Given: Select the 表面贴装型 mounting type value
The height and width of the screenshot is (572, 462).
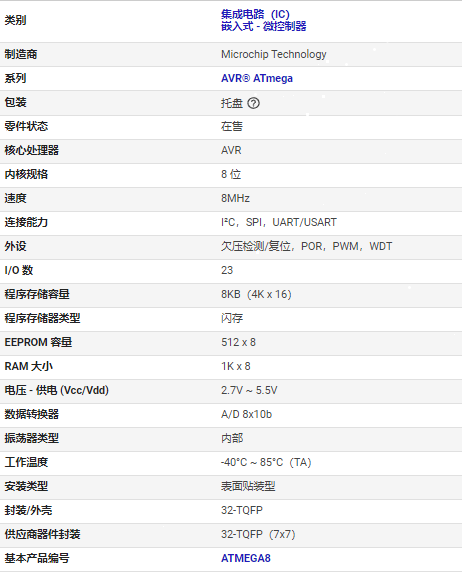Looking at the screenshot, I should click(248, 486).
